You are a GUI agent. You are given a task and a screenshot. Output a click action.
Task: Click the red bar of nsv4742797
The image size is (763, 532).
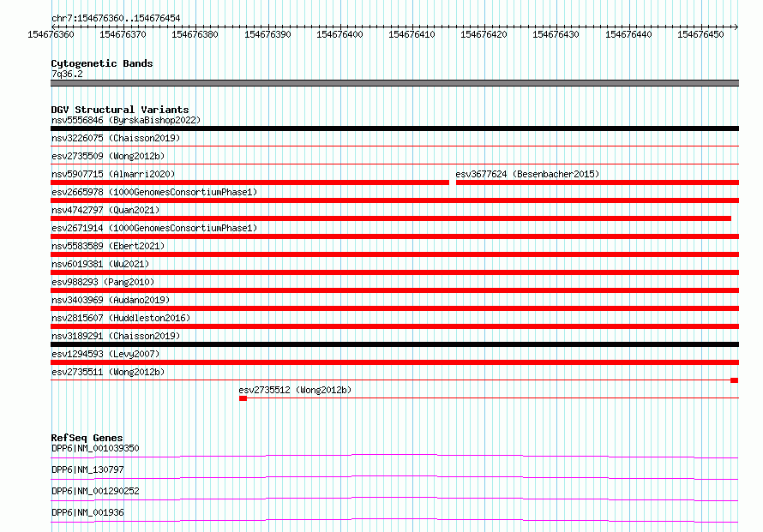[391, 218]
